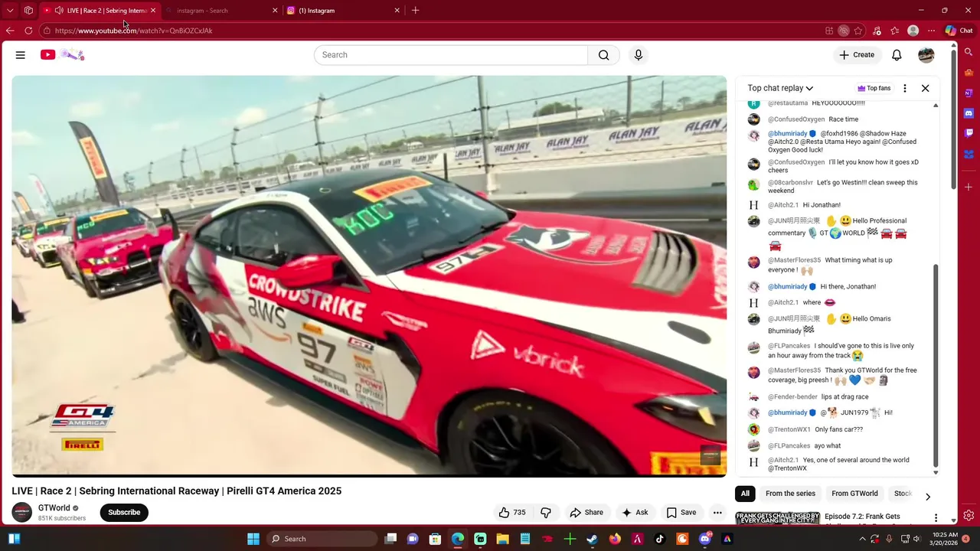The image size is (980, 551).
Task: Open Episode 7.2 Frank Gets thumbnail
Action: click(777, 518)
